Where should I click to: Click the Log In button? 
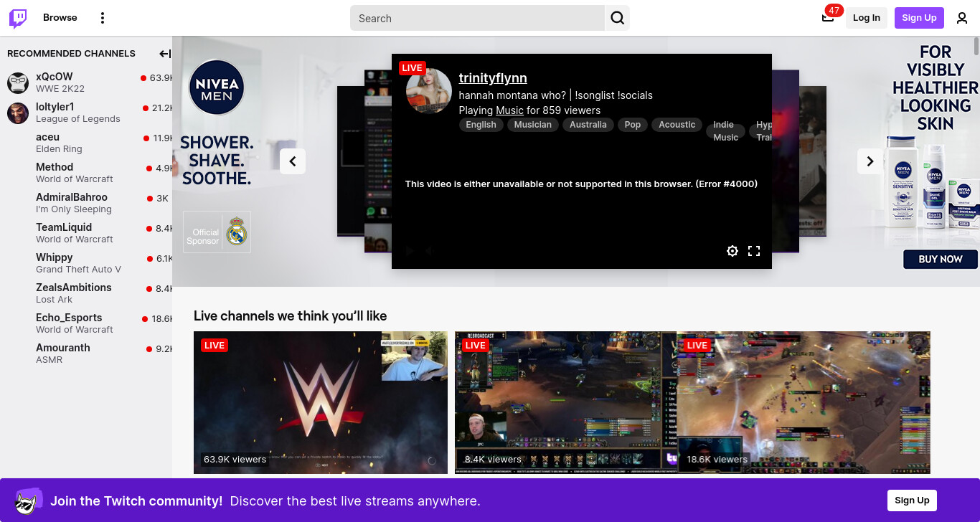click(x=867, y=18)
